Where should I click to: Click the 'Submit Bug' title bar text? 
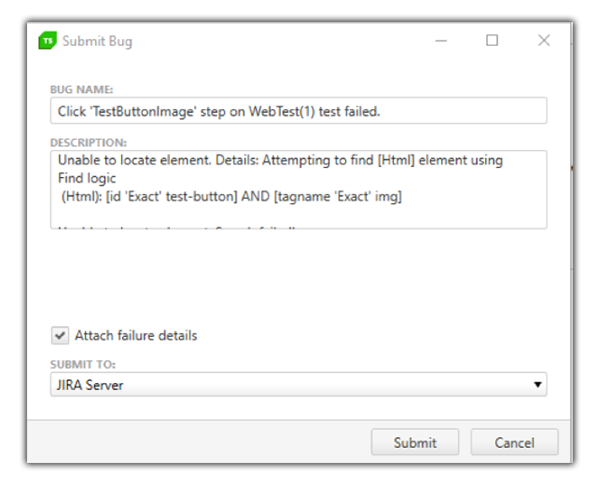pos(97,41)
